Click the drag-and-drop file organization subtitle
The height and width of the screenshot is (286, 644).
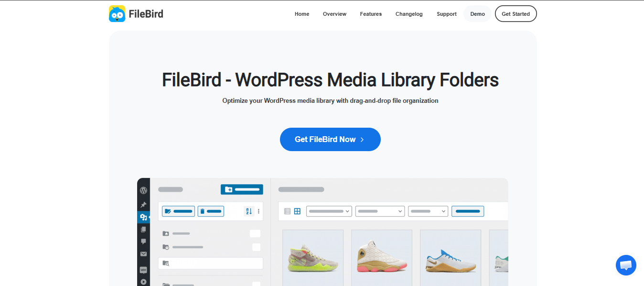pos(330,101)
